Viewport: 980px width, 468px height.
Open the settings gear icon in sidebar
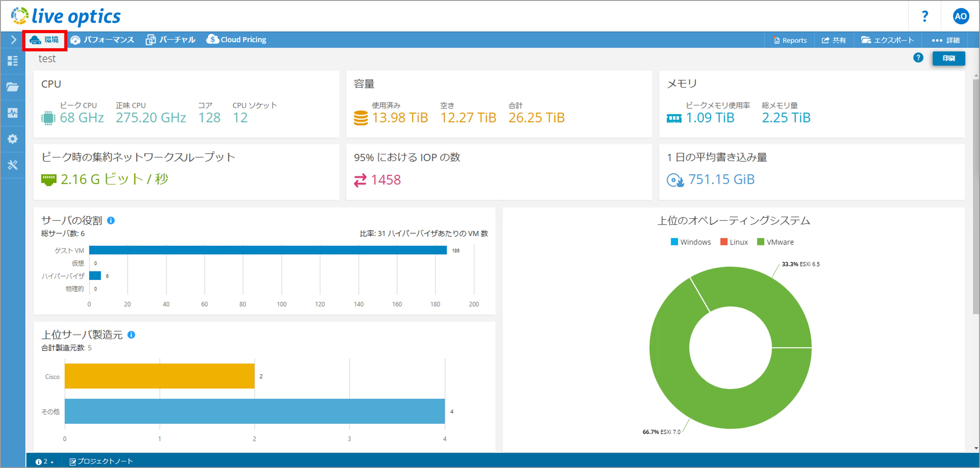pyautogui.click(x=12, y=139)
